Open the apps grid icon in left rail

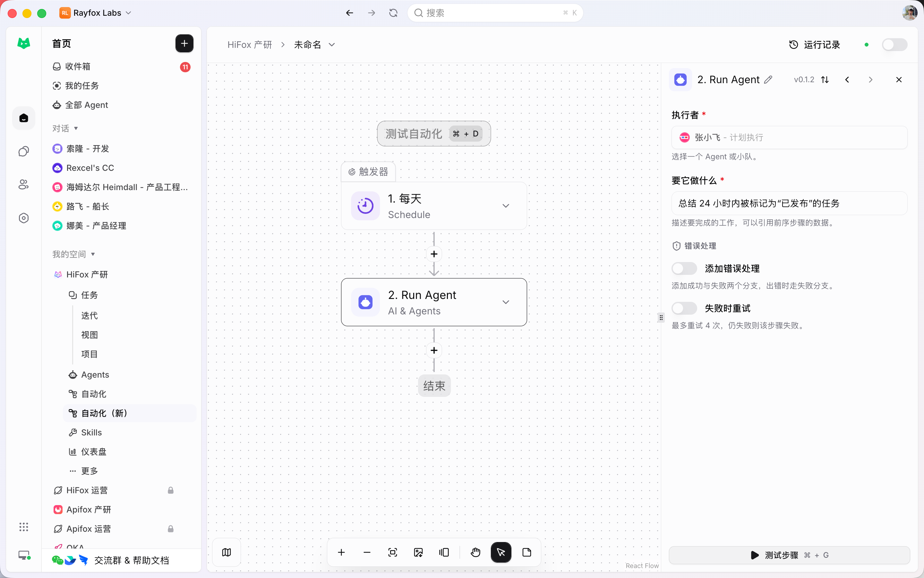coord(24,527)
